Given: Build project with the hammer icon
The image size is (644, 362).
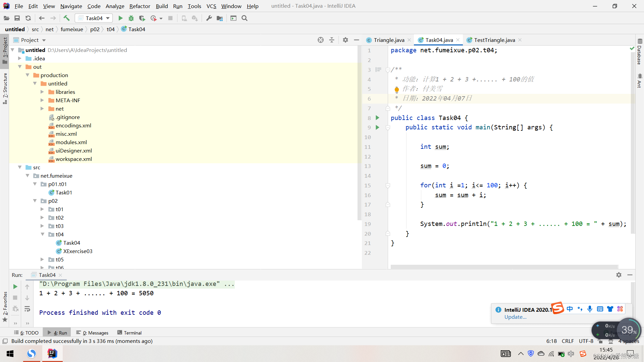Looking at the screenshot, I should point(66,18).
